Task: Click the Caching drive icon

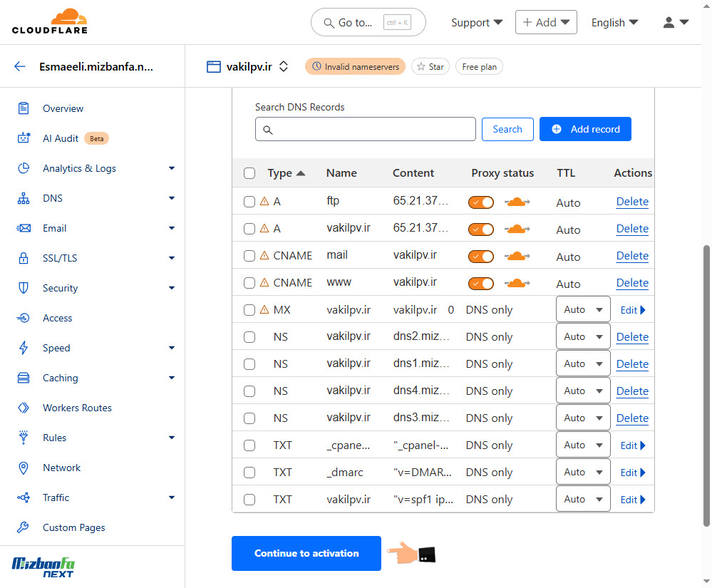Action: pyautogui.click(x=24, y=378)
